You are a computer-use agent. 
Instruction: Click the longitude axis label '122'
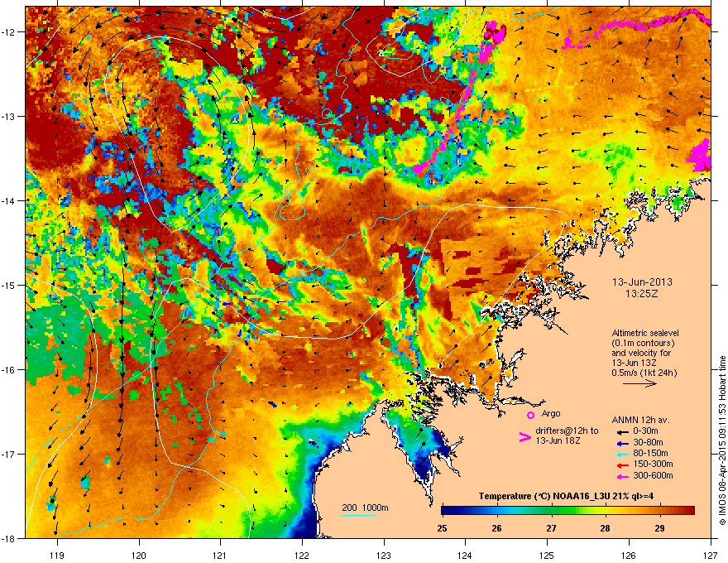[x=302, y=555]
